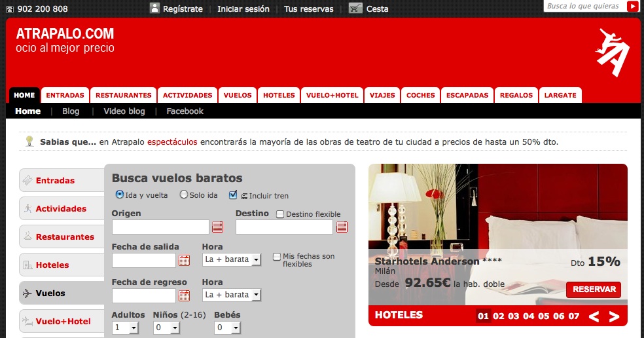The width and height of the screenshot is (644, 338).
Task: Open the Facebook submenu link
Action: tap(185, 111)
